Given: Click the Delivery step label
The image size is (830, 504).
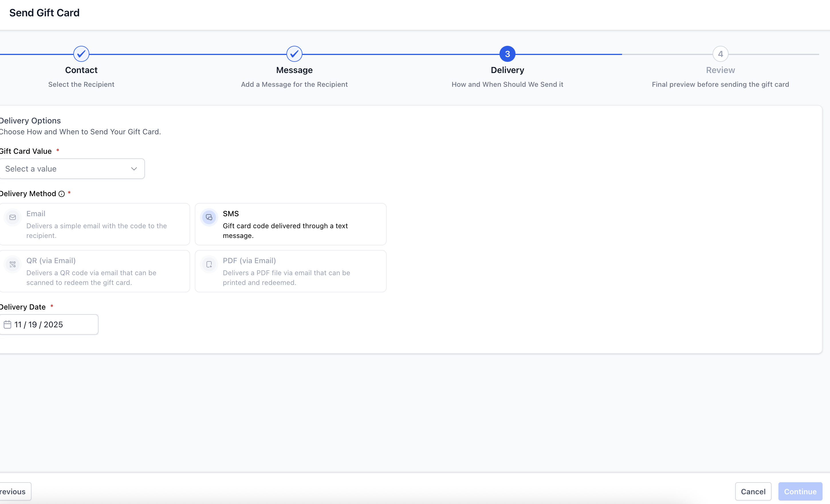Looking at the screenshot, I should [x=507, y=70].
